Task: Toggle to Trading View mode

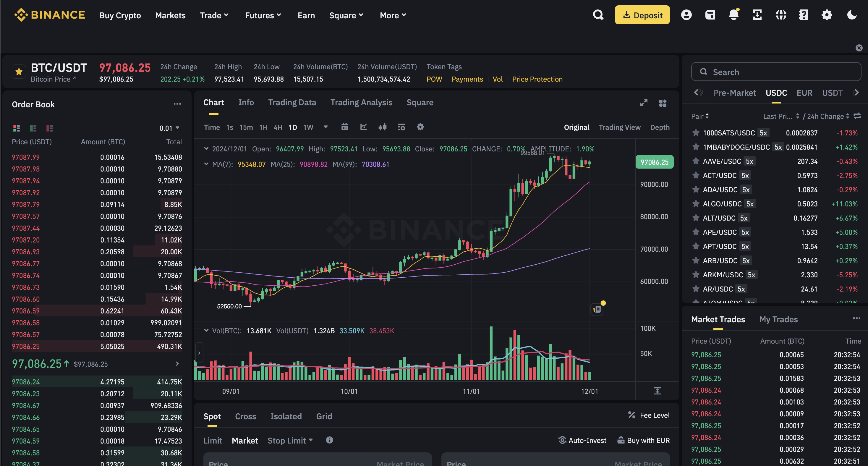Action: pos(619,127)
